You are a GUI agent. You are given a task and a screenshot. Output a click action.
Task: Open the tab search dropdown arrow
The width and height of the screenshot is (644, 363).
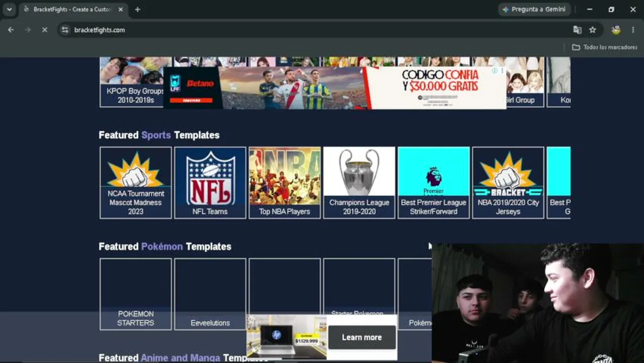point(9,9)
